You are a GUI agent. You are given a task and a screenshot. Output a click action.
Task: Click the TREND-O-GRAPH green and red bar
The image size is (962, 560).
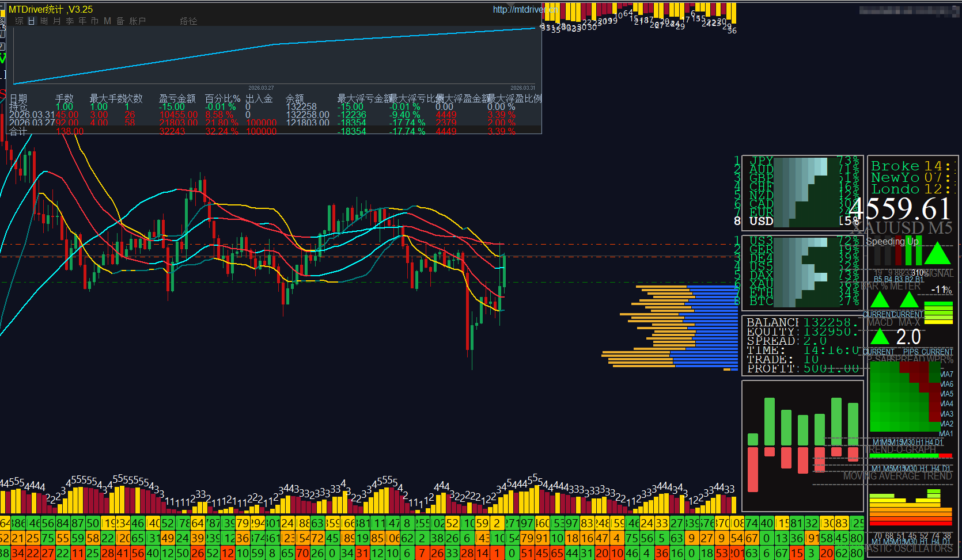click(x=911, y=456)
